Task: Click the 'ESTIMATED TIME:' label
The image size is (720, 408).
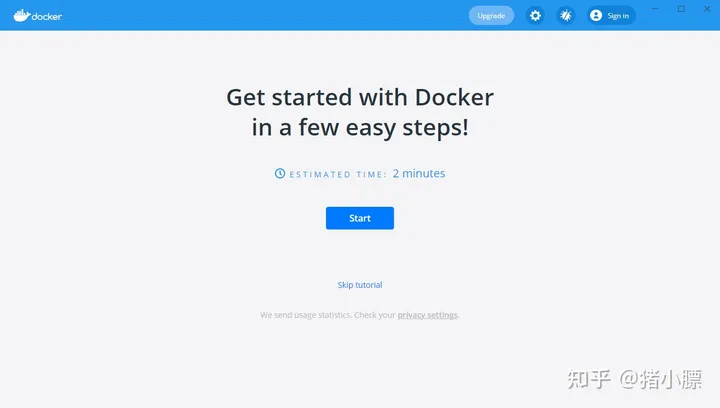Action: (x=338, y=174)
